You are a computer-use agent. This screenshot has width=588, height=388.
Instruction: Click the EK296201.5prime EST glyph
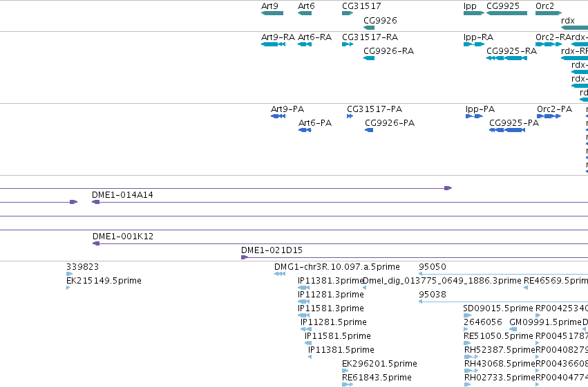(345, 371)
